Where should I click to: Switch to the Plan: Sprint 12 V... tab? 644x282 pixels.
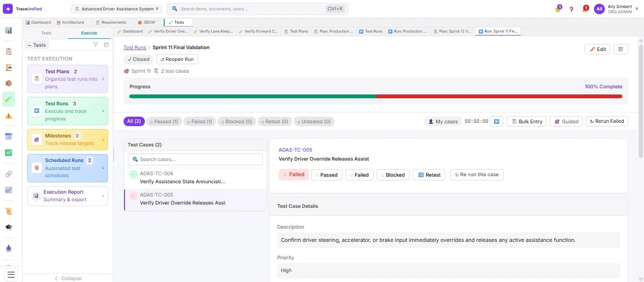click(452, 31)
